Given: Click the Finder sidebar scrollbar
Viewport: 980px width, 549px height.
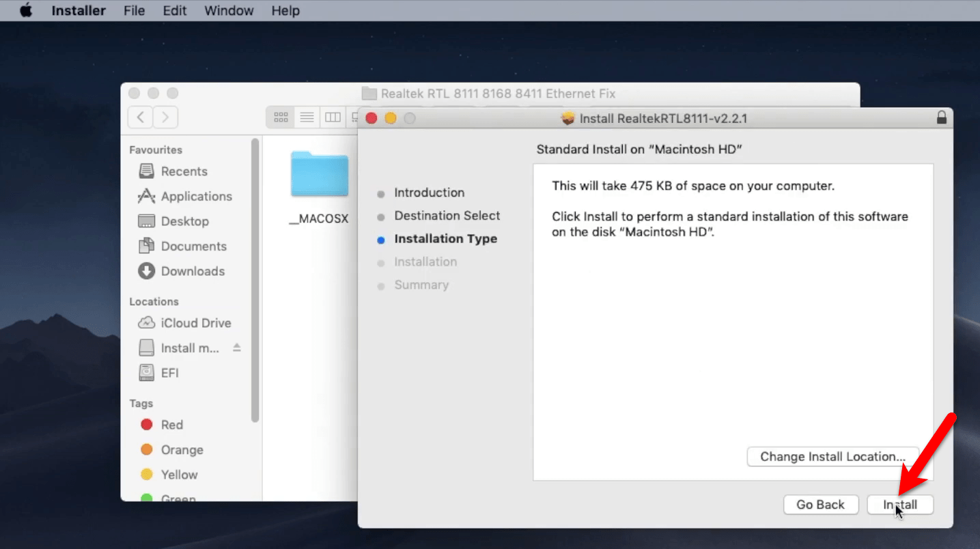Looking at the screenshot, I should (x=255, y=280).
